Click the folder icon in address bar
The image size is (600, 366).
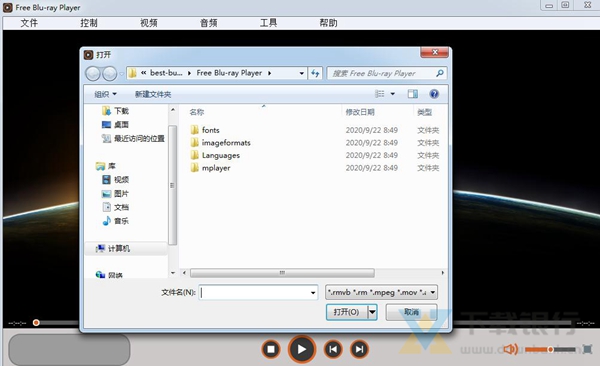[x=132, y=73]
